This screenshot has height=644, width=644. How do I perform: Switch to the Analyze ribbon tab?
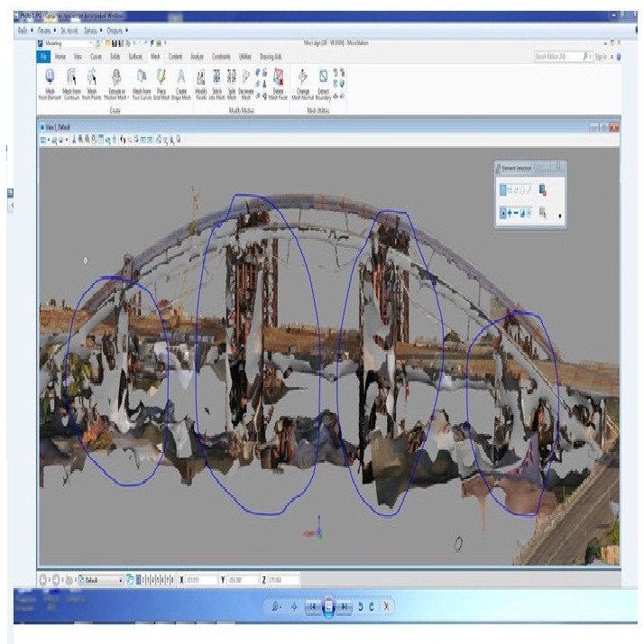198,57
